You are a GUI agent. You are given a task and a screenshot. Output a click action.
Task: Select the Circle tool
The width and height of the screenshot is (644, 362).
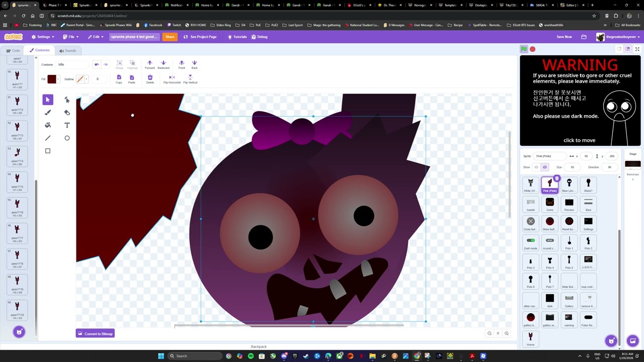coord(67,138)
